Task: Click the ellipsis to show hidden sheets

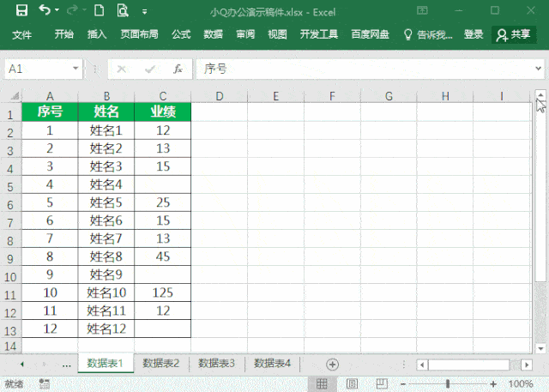Action: (67, 365)
